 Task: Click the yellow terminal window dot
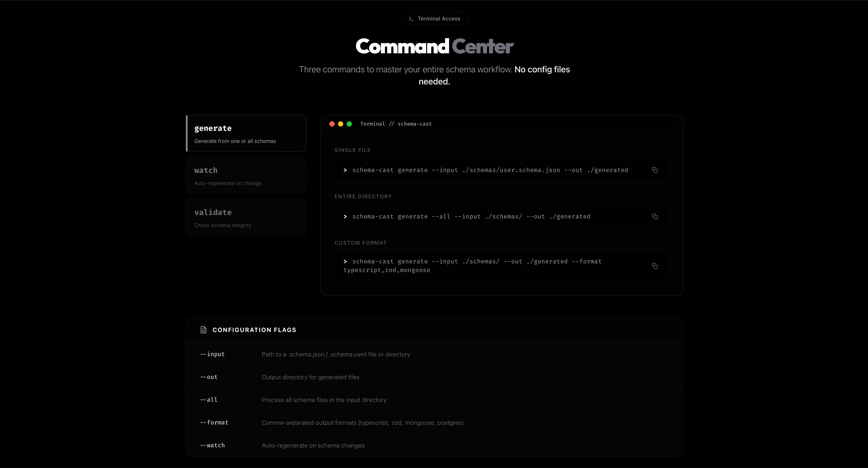(x=341, y=124)
